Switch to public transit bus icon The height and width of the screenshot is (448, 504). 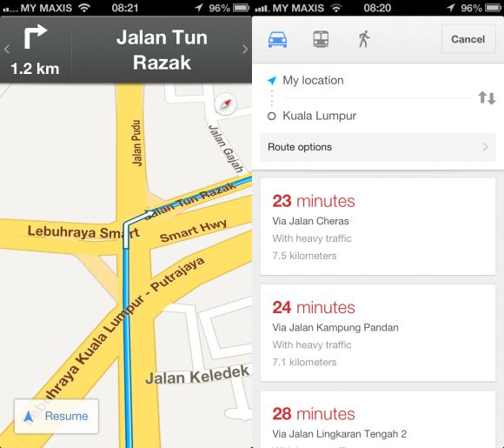[321, 39]
